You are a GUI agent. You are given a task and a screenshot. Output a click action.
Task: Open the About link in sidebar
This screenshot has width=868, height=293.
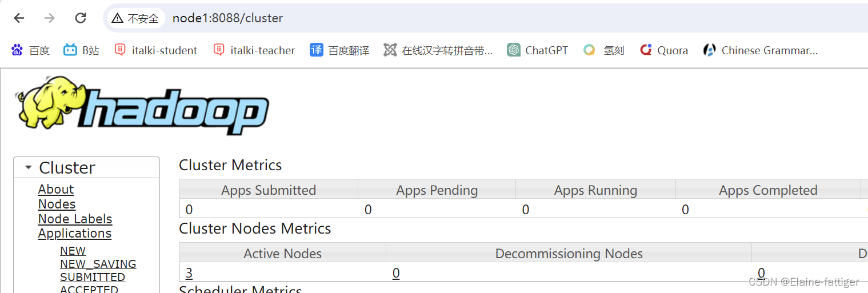pos(56,189)
